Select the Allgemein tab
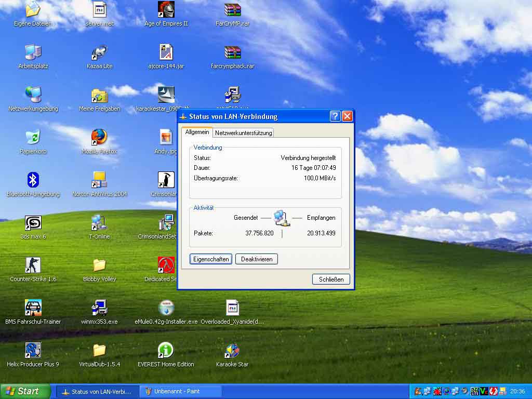532x399 pixels. tap(197, 132)
